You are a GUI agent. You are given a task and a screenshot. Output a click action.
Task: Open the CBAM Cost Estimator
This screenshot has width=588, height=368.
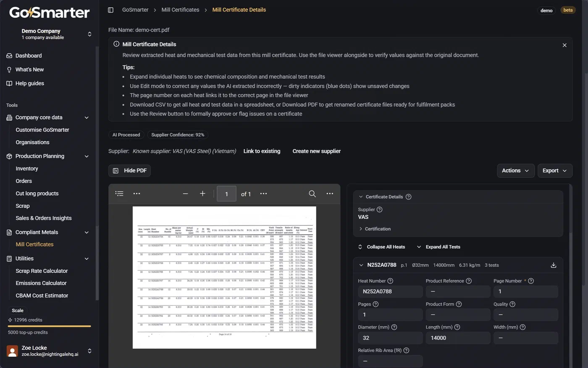click(x=42, y=296)
